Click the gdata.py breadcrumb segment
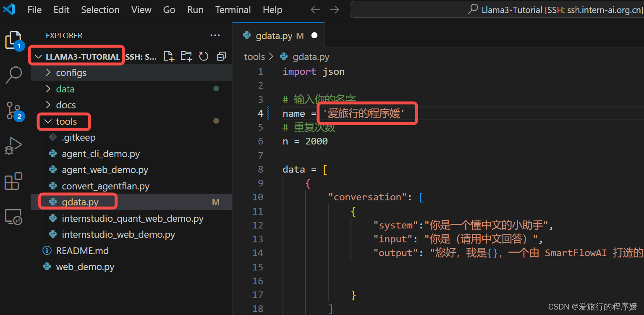This screenshot has width=644, height=315. [311, 57]
